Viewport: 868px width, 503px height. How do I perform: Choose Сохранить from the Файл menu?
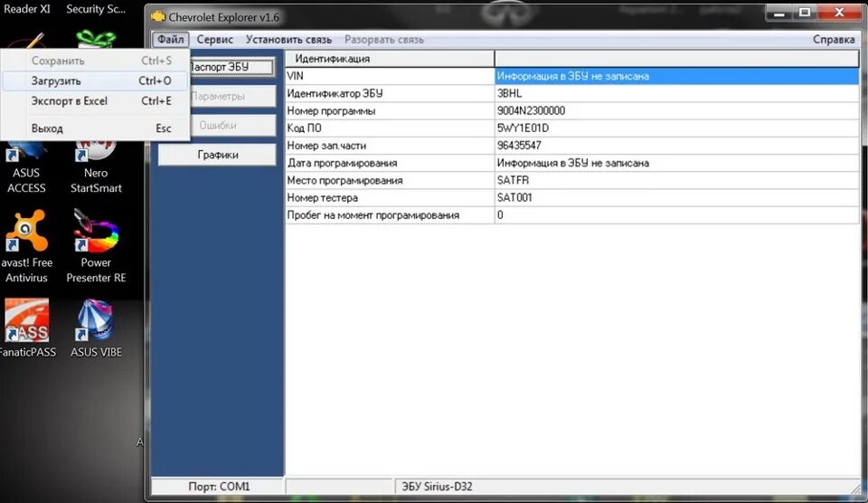pyautogui.click(x=96, y=61)
